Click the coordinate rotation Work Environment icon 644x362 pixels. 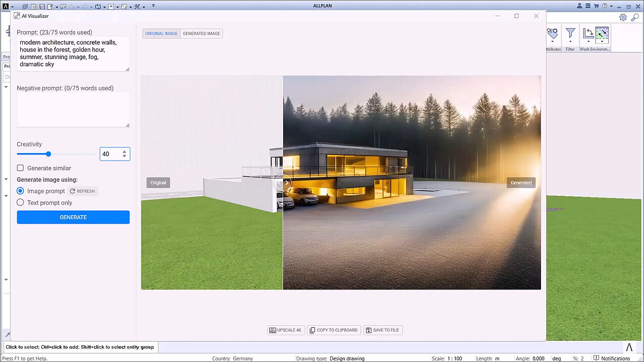[x=588, y=33]
